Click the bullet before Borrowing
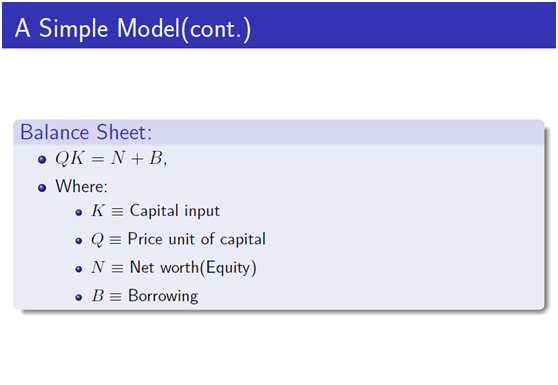 [x=79, y=298]
